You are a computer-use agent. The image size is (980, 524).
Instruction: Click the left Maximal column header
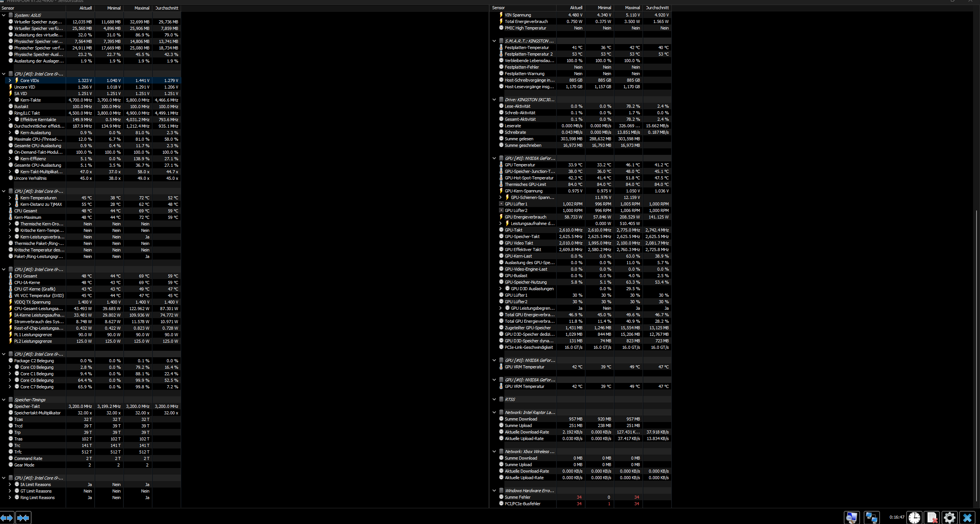click(x=142, y=8)
